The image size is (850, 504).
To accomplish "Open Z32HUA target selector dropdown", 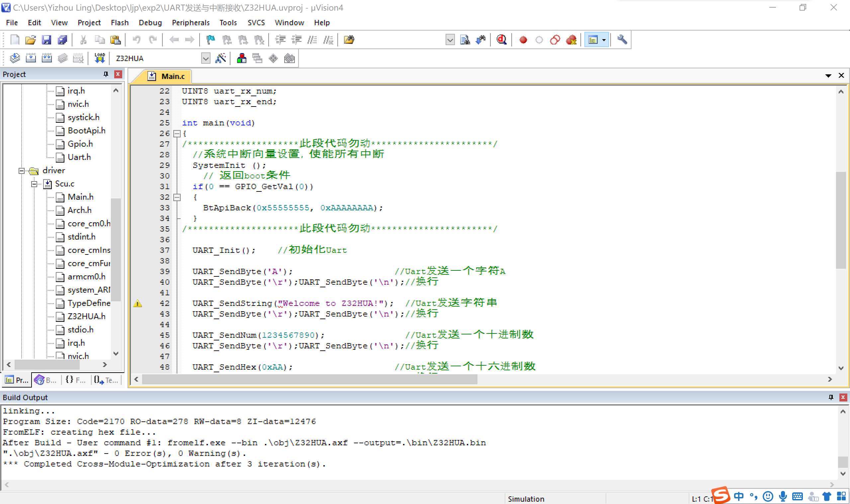I will [x=206, y=58].
